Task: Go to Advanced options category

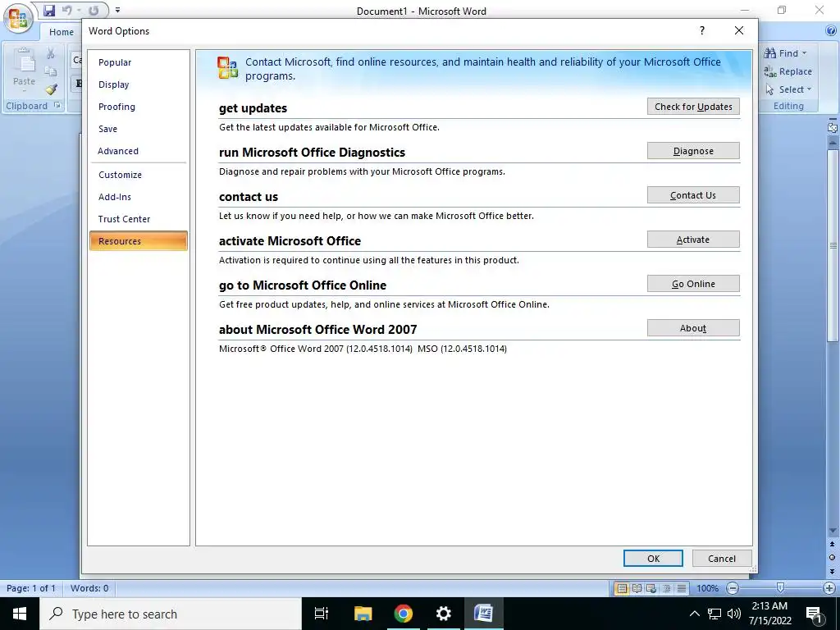Action: click(x=138, y=151)
